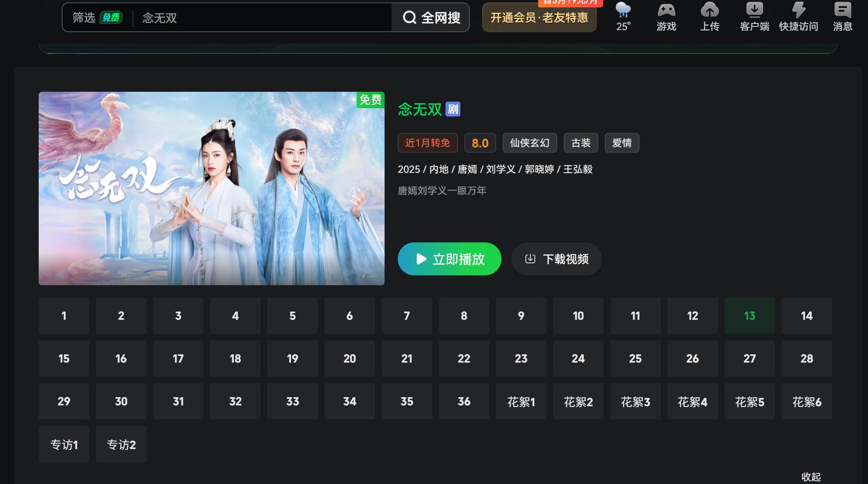Select episode 9
Screen dimensions: 868x484
tap(521, 316)
